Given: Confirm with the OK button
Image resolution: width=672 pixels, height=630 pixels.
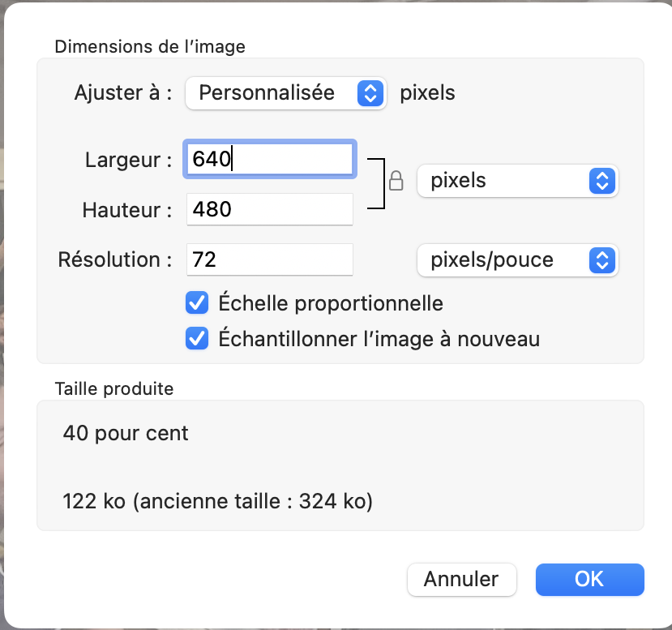Looking at the screenshot, I should click(x=589, y=579).
